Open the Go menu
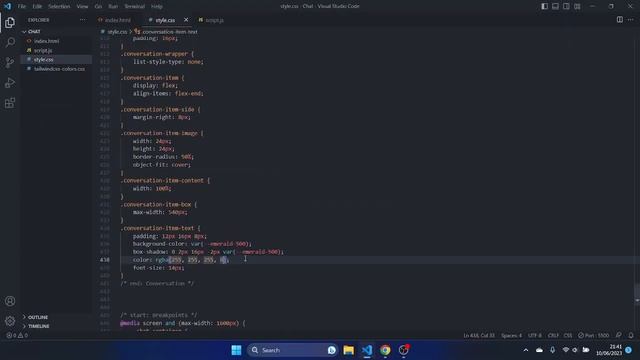The width and height of the screenshot is (640, 360). [x=98, y=6]
